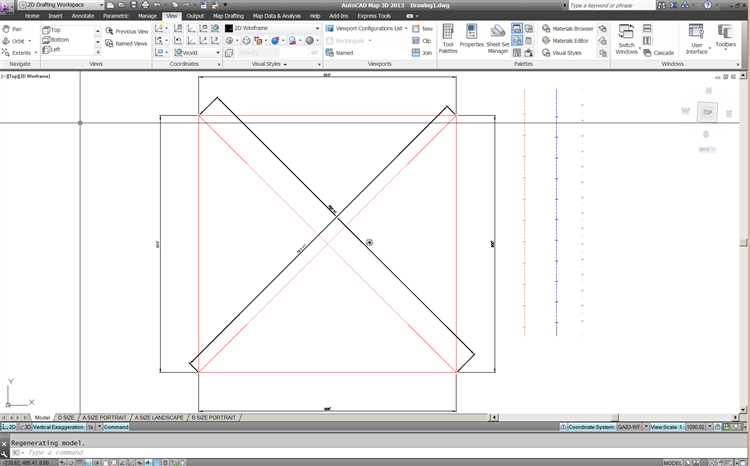
Task: Click the Undo arrow in quick access toolbar
Action: 157,5
